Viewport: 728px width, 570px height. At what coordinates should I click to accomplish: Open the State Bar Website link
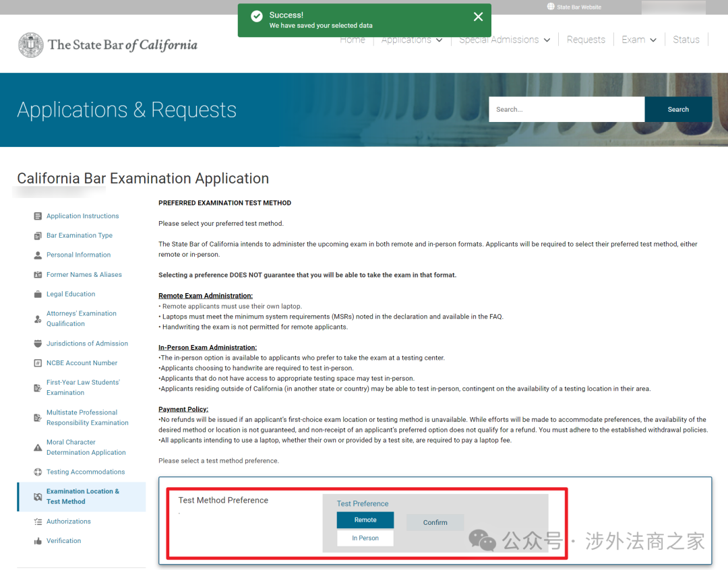point(579,7)
